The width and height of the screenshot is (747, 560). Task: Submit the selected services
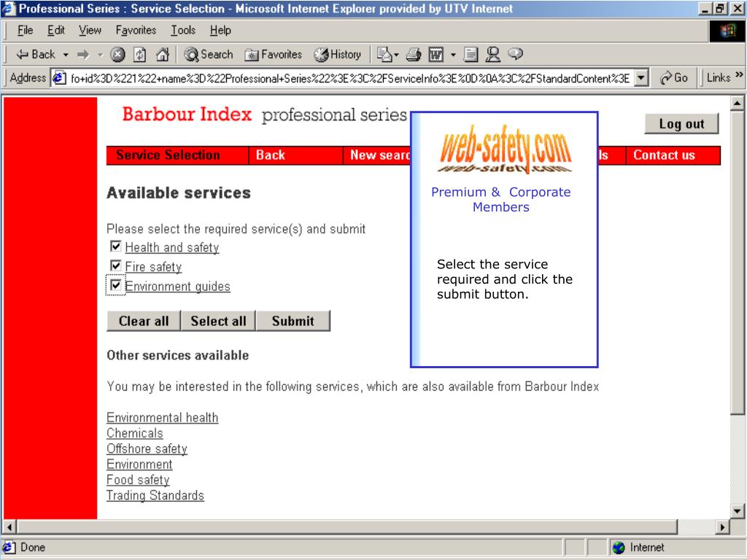[293, 321]
